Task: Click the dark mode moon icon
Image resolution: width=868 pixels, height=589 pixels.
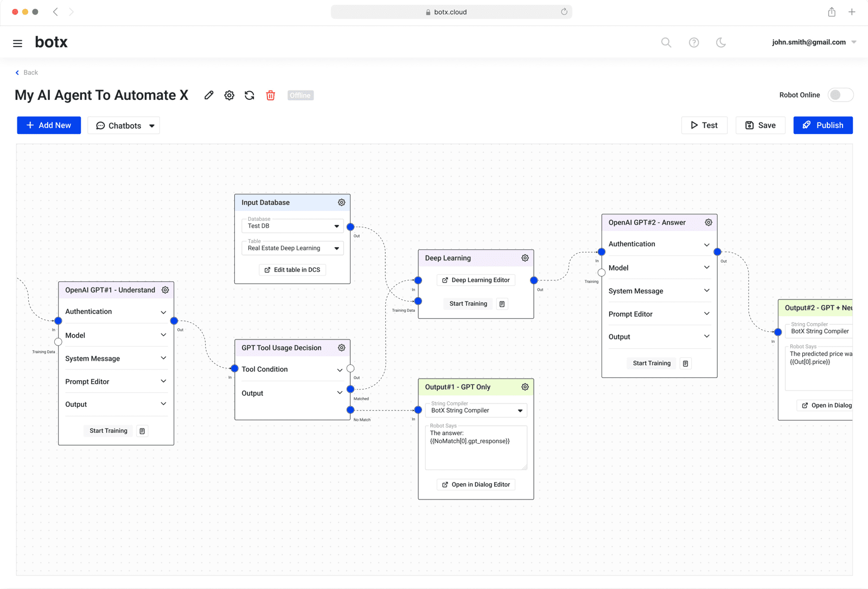Action: [721, 42]
